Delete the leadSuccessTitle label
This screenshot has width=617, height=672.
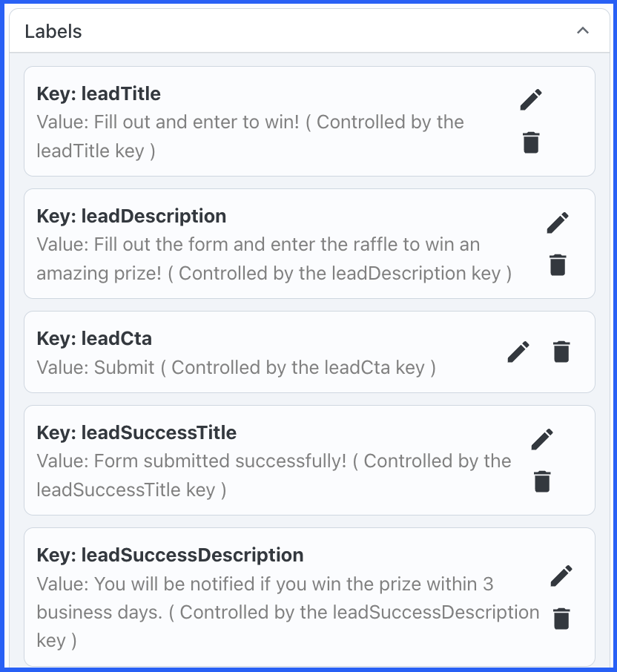(542, 481)
